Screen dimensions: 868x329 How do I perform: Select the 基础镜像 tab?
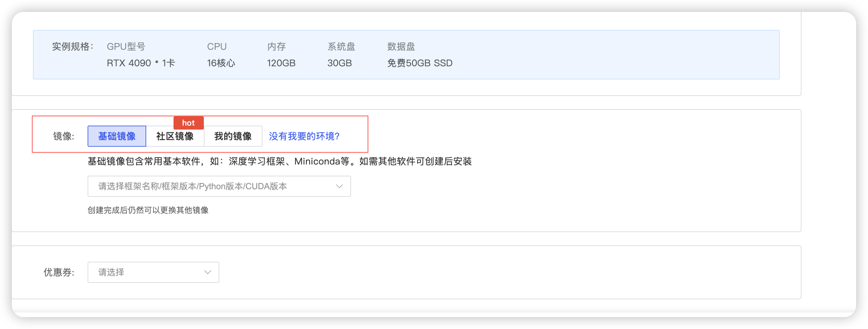[x=117, y=136]
